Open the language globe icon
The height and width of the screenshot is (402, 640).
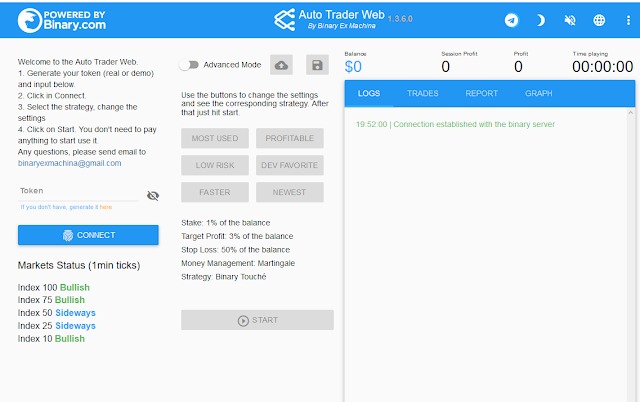599,20
